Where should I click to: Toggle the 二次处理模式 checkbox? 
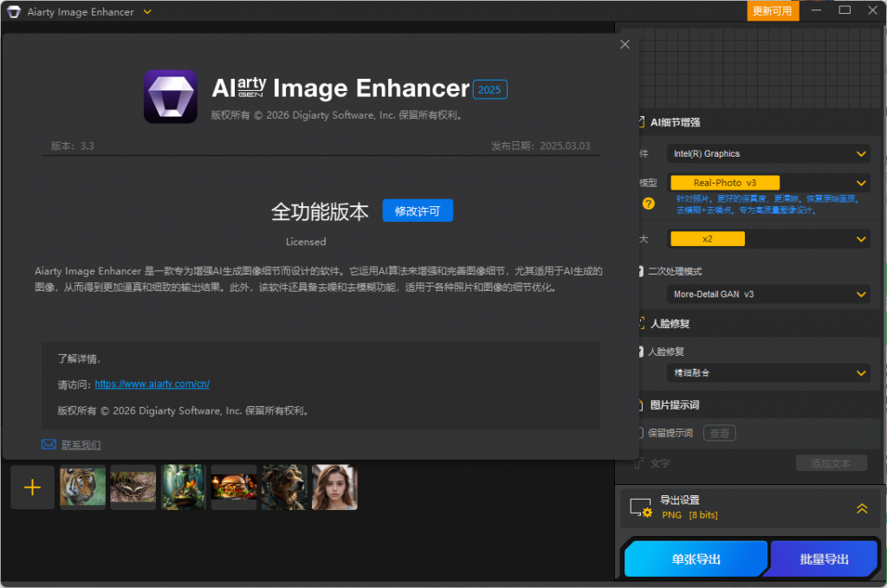(x=641, y=271)
